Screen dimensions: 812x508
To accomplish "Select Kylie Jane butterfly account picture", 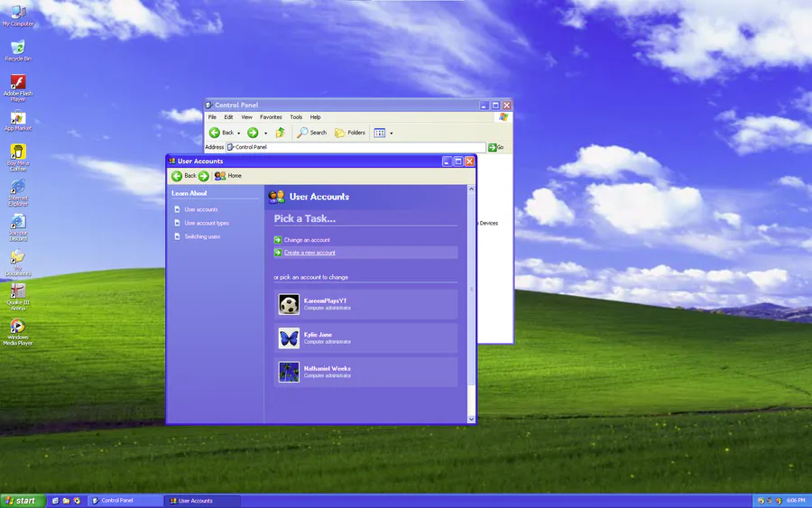I will click(289, 338).
